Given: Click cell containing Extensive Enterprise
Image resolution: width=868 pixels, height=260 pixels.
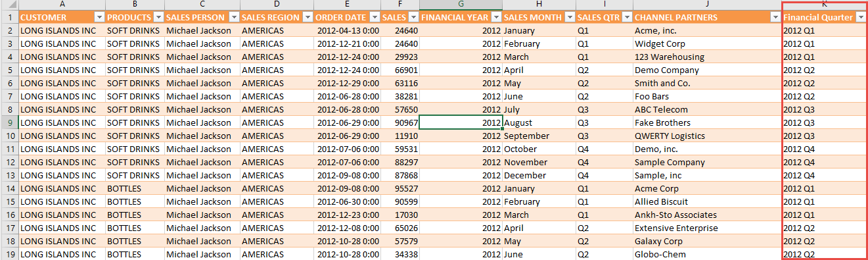Looking at the screenshot, I should [x=708, y=228].
